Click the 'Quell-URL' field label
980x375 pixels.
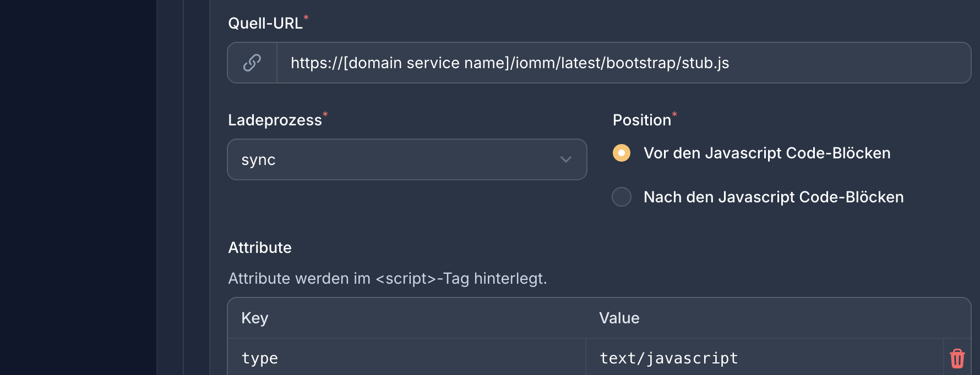[x=265, y=23]
